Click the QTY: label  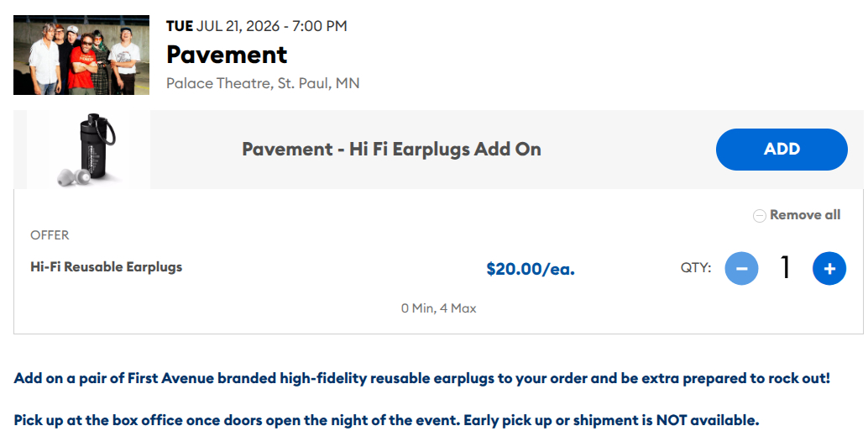coord(696,269)
